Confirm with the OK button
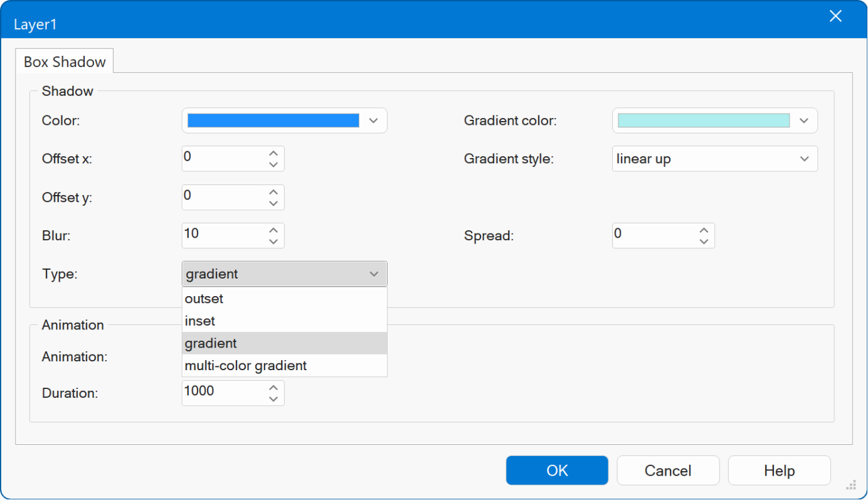This screenshot has height=500, width=868. [x=557, y=471]
